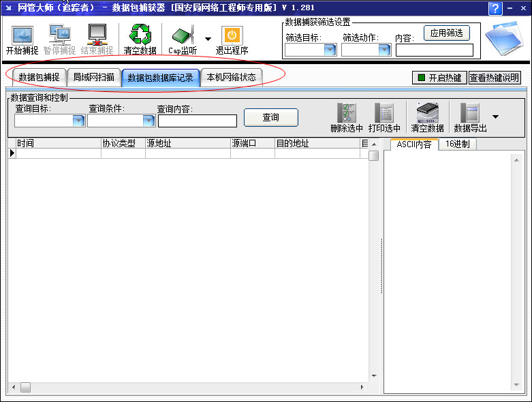Click the 查询 button
The width and height of the screenshot is (532, 402).
click(270, 117)
